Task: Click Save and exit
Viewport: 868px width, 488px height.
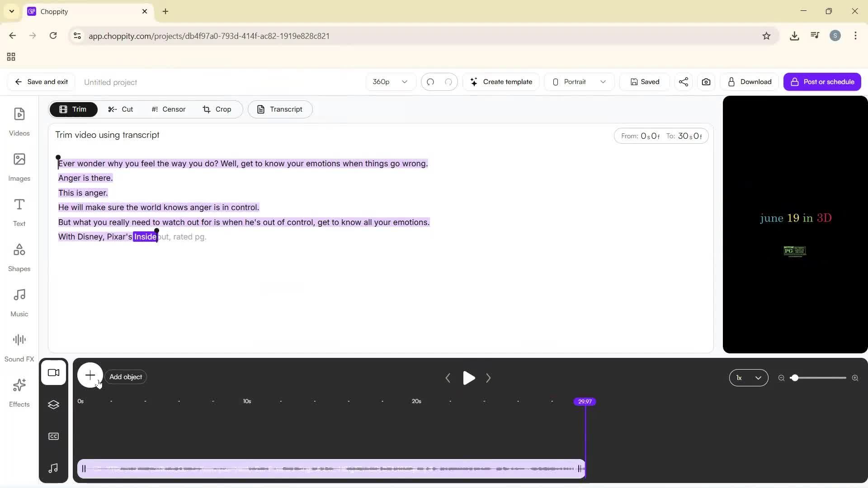Action: [41, 82]
